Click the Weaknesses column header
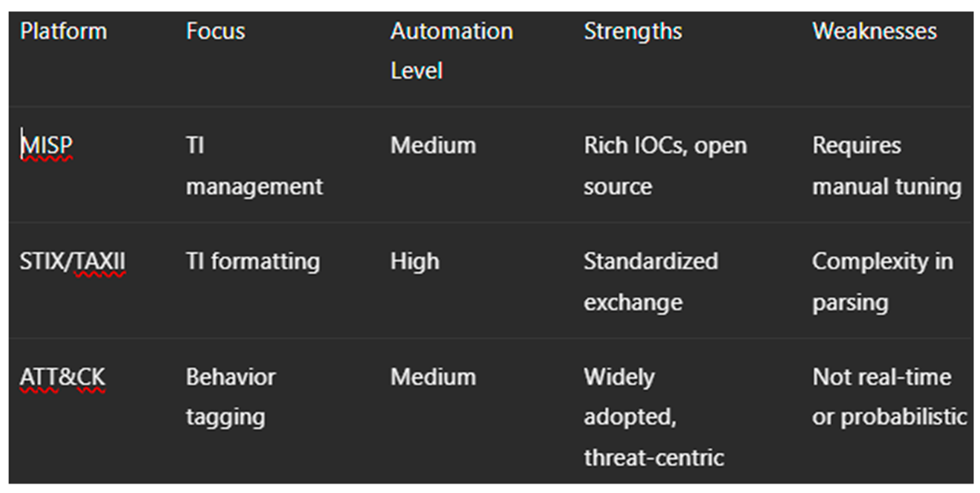Image resolution: width=980 pixels, height=493 pixels. [x=874, y=32]
